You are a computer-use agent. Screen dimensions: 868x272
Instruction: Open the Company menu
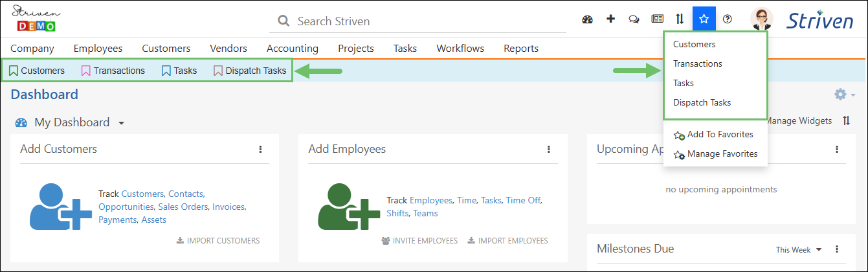coord(32,48)
